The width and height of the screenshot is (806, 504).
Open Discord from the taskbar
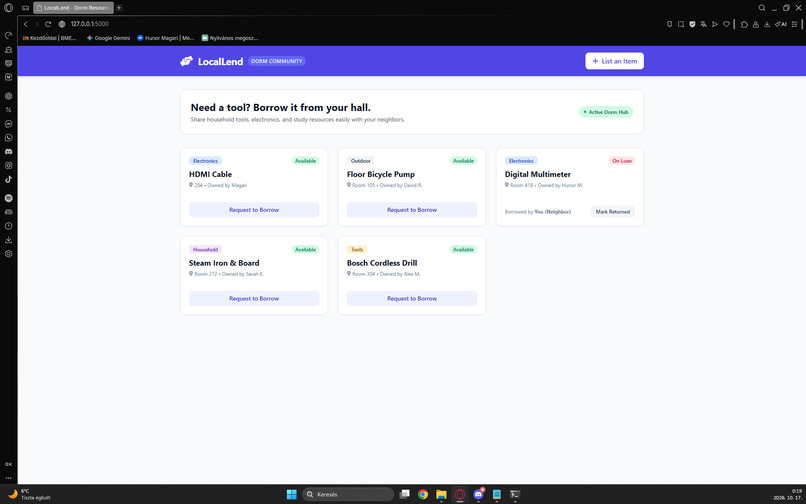(x=478, y=494)
